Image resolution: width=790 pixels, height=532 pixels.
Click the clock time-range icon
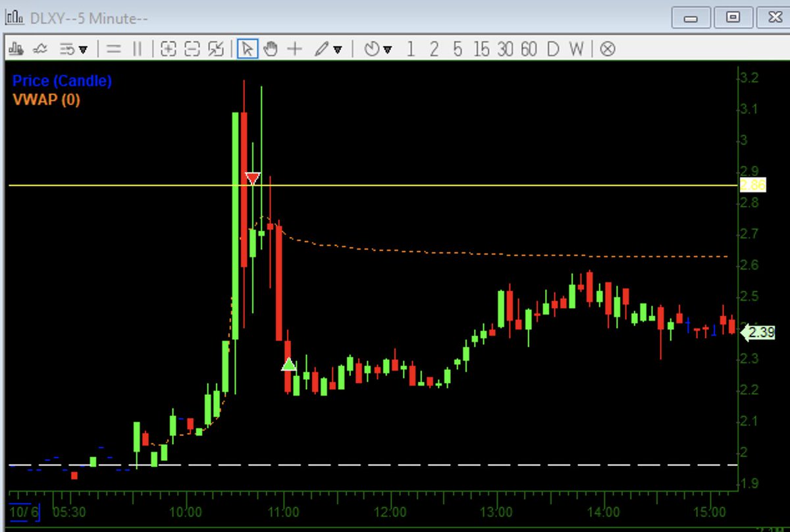coord(372,49)
